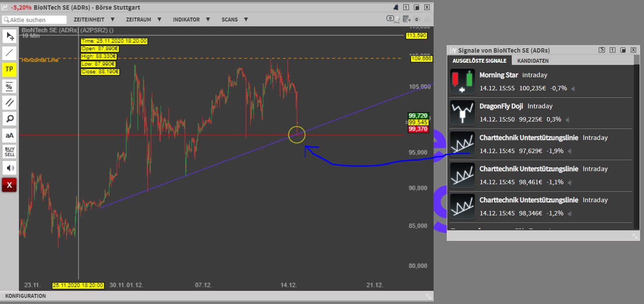This screenshot has width=644, height=304.
Task: Click the Signale window resize grip icon
Action: (x=635, y=236)
